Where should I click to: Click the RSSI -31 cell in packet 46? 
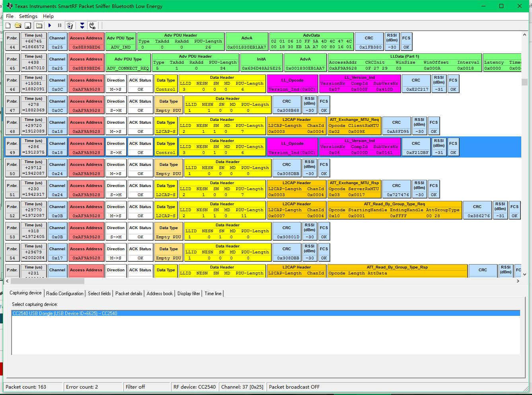[x=439, y=84]
